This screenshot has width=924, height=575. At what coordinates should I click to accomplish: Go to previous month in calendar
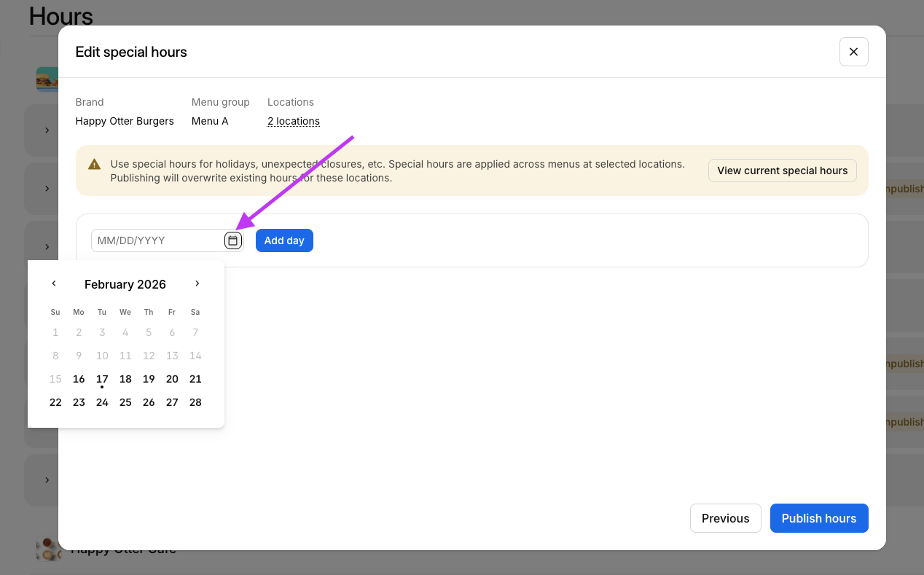pyautogui.click(x=54, y=283)
